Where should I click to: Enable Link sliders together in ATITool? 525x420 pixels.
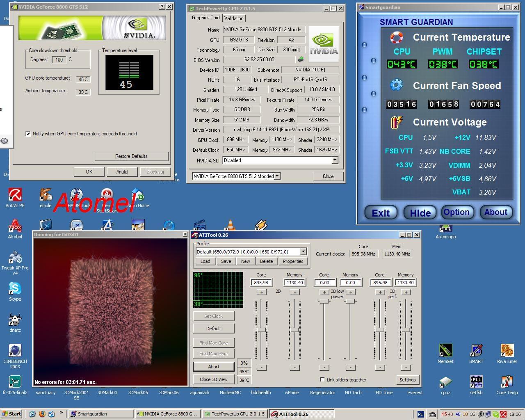point(322,380)
